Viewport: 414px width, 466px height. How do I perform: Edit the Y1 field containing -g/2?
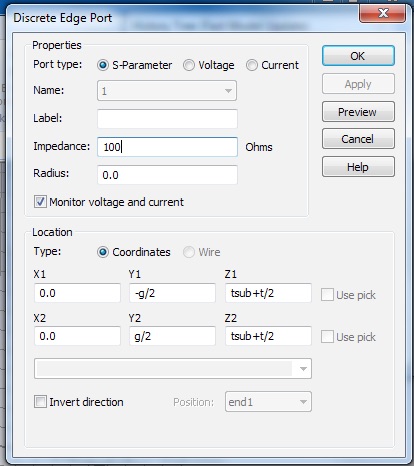(172, 293)
